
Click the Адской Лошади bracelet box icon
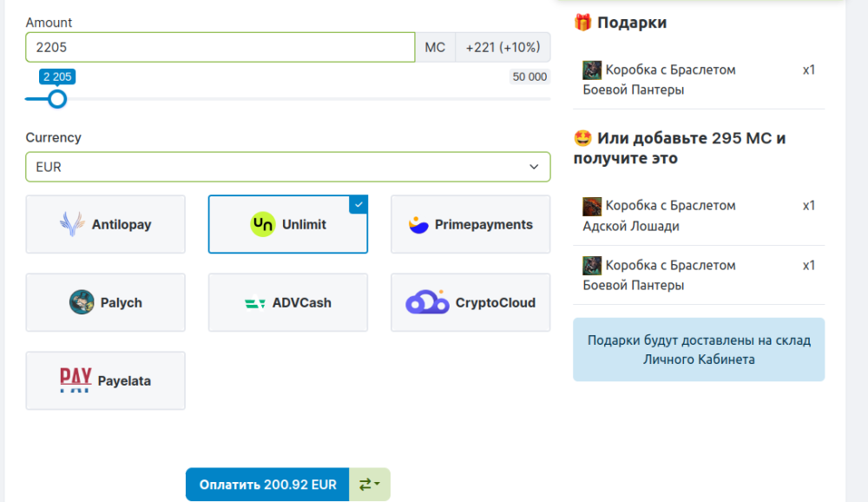[592, 206]
